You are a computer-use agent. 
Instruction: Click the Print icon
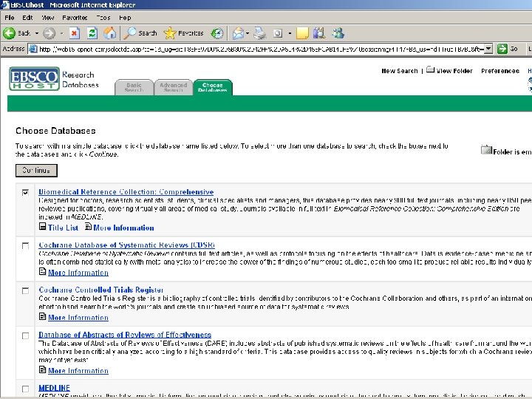click(x=260, y=33)
